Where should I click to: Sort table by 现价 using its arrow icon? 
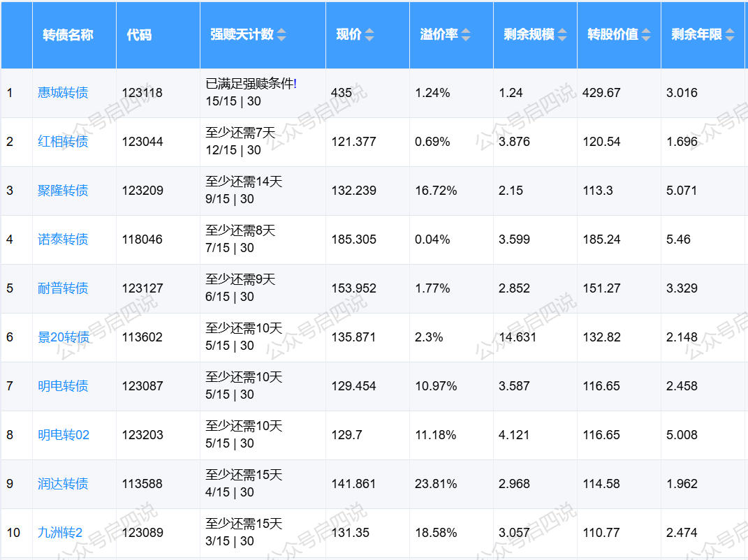(369, 35)
